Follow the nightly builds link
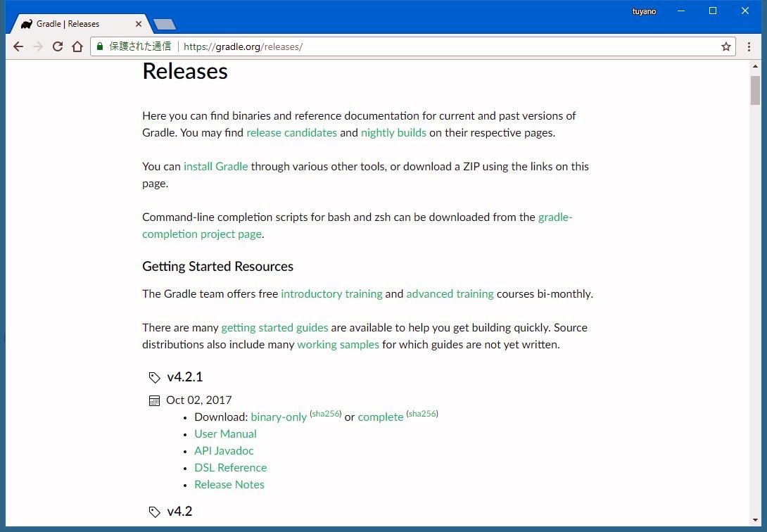767x532 pixels. click(393, 132)
